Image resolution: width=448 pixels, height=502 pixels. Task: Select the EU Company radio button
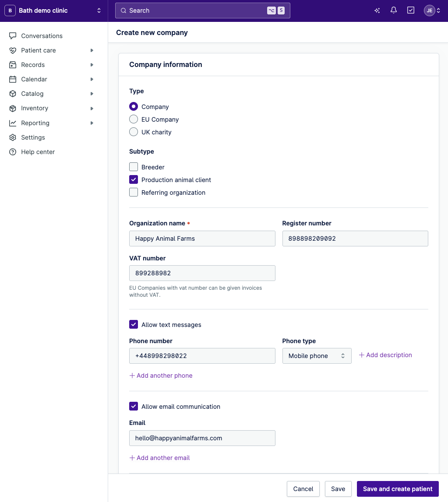[134, 119]
